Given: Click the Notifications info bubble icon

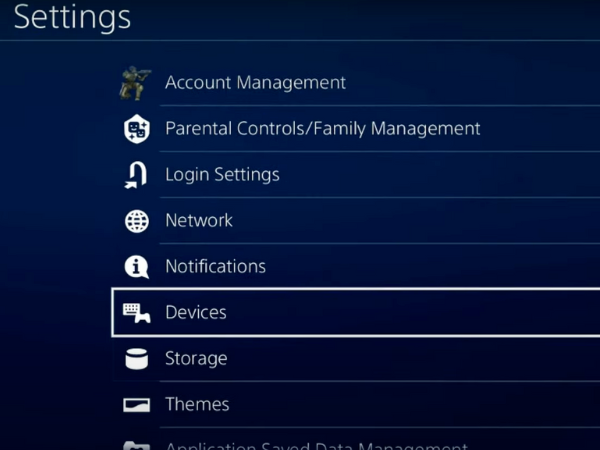Looking at the screenshot, I should [137, 267].
